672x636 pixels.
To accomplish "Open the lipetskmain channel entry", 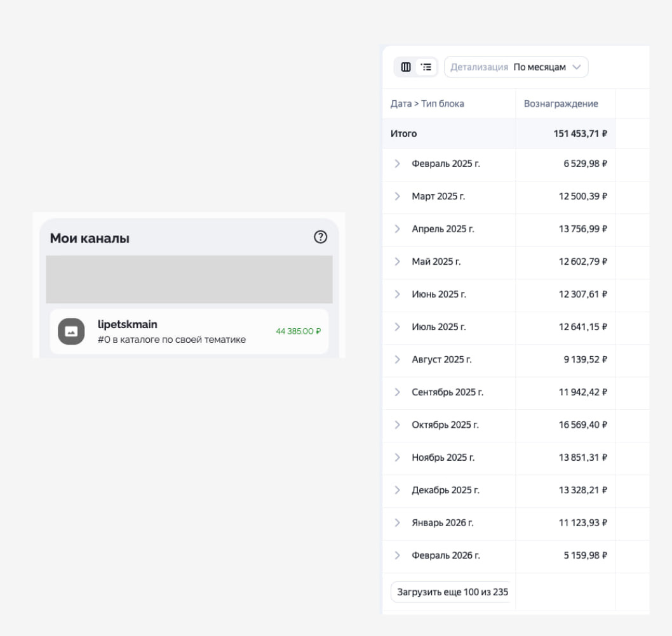I will [x=171, y=331].
